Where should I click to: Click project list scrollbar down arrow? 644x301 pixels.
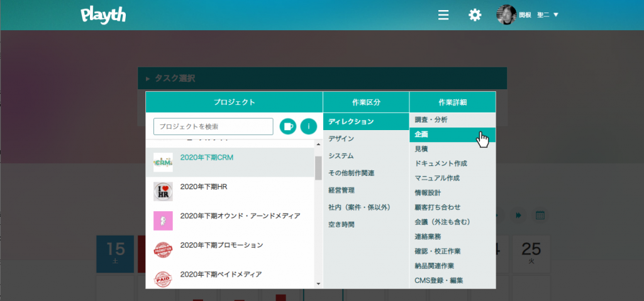pyautogui.click(x=318, y=284)
